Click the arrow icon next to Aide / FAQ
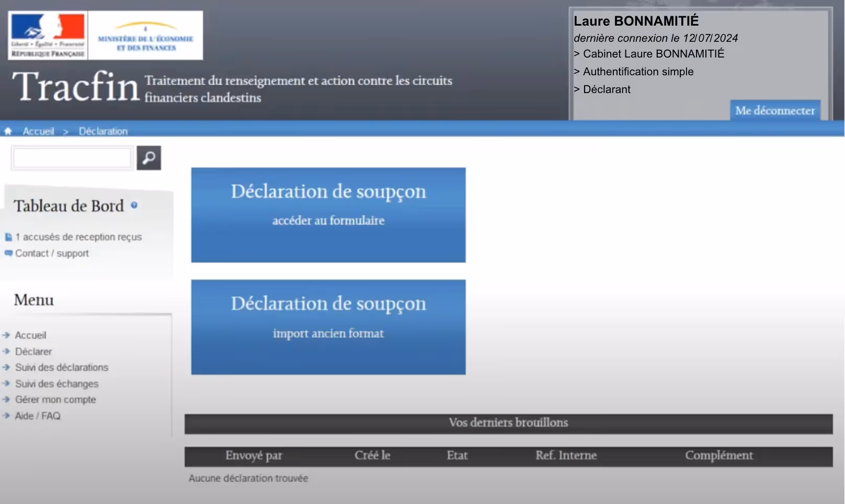Screen dimensions: 845x504 [x=6, y=416]
